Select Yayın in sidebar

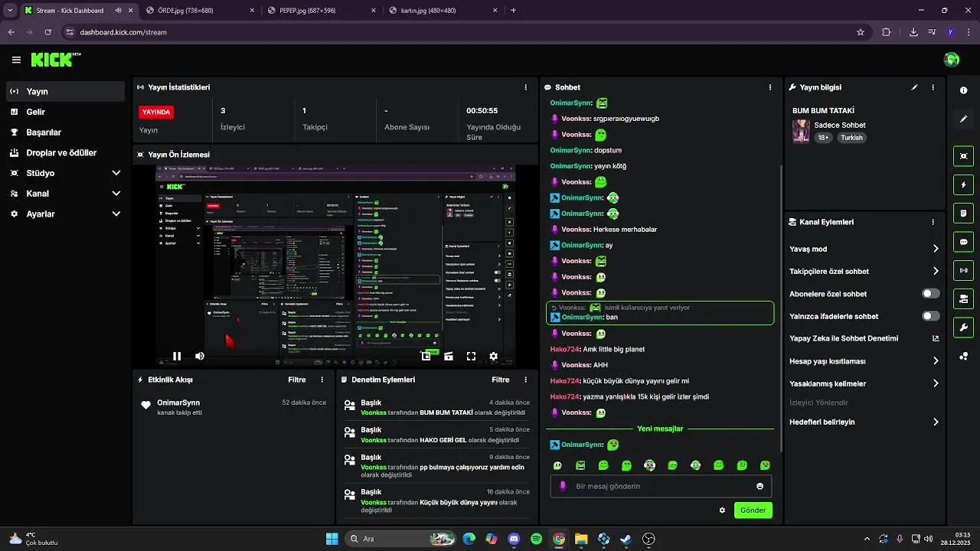tap(65, 91)
